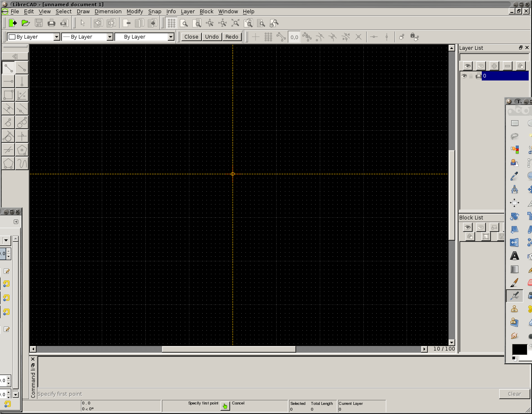This screenshot has width=532, height=414.
Task: Click the Undo button
Action: tap(212, 37)
